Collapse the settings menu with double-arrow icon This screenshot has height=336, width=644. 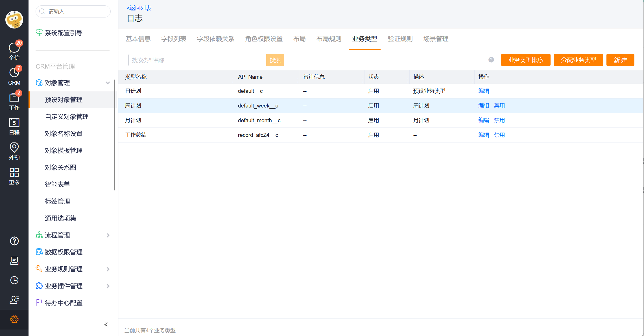click(106, 324)
